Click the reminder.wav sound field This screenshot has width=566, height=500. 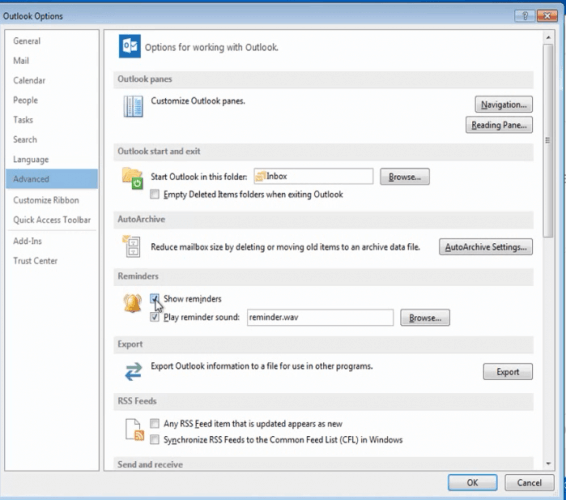coord(320,317)
